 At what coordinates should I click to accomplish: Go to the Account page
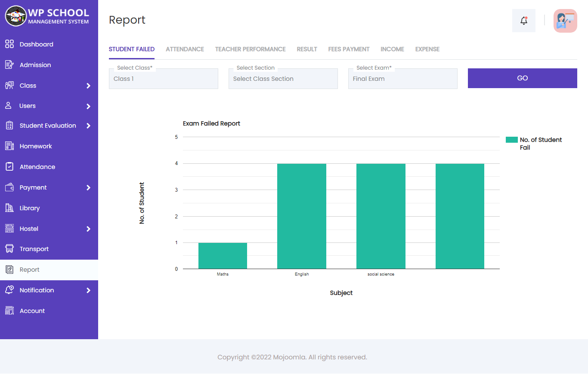tap(49, 311)
